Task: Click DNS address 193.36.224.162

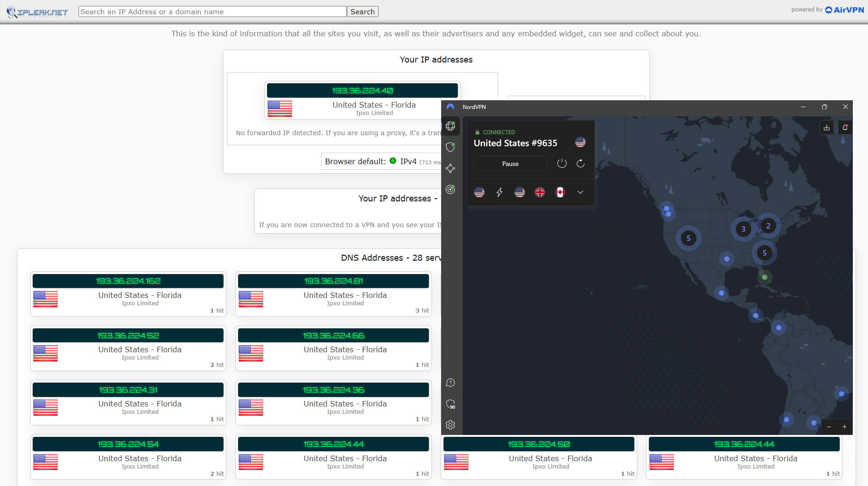Action: (128, 281)
